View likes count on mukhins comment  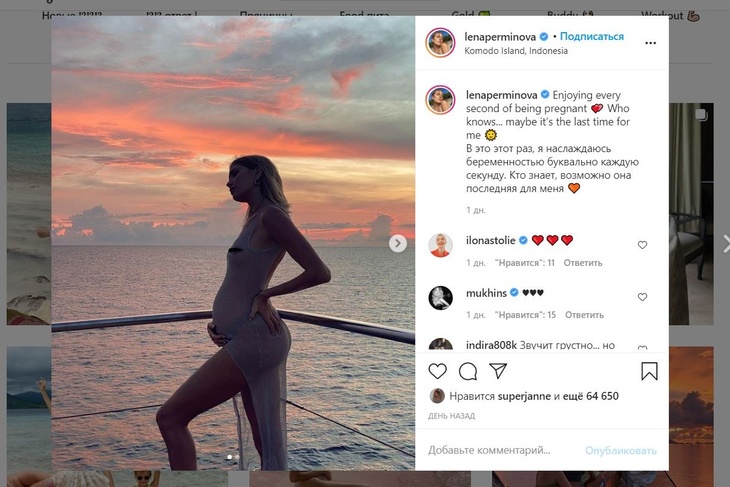pyautogui.click(x=526, y=315)
